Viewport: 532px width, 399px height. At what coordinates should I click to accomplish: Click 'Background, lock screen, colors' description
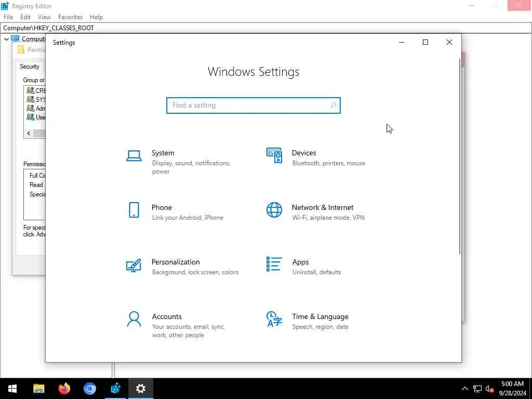[195, 272]
